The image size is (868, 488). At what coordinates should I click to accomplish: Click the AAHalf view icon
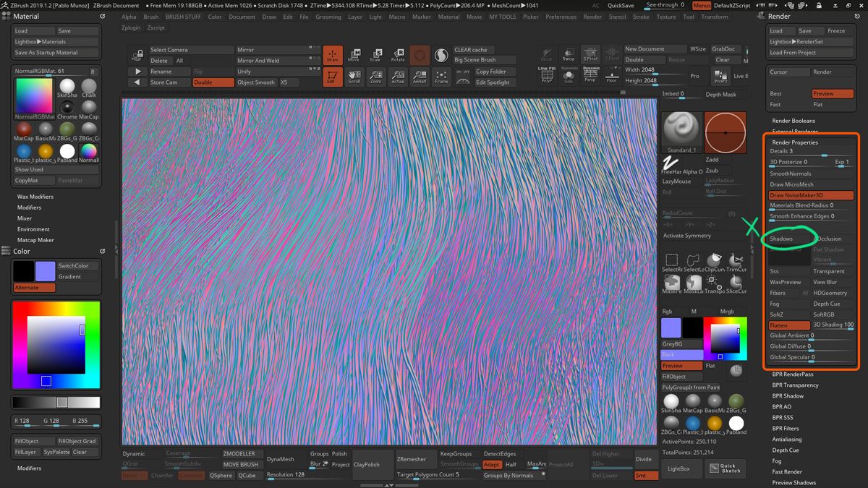420,77
